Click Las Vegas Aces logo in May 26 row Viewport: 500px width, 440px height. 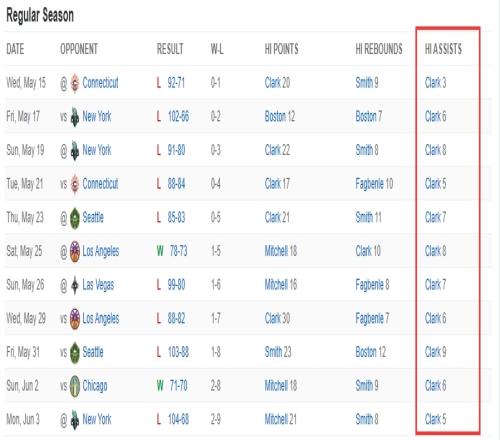tap(75, 285)
